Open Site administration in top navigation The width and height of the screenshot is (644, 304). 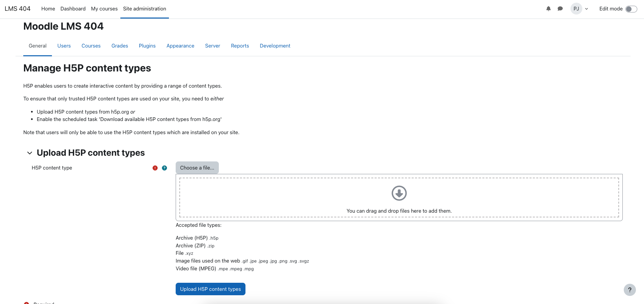coord(145,9)
